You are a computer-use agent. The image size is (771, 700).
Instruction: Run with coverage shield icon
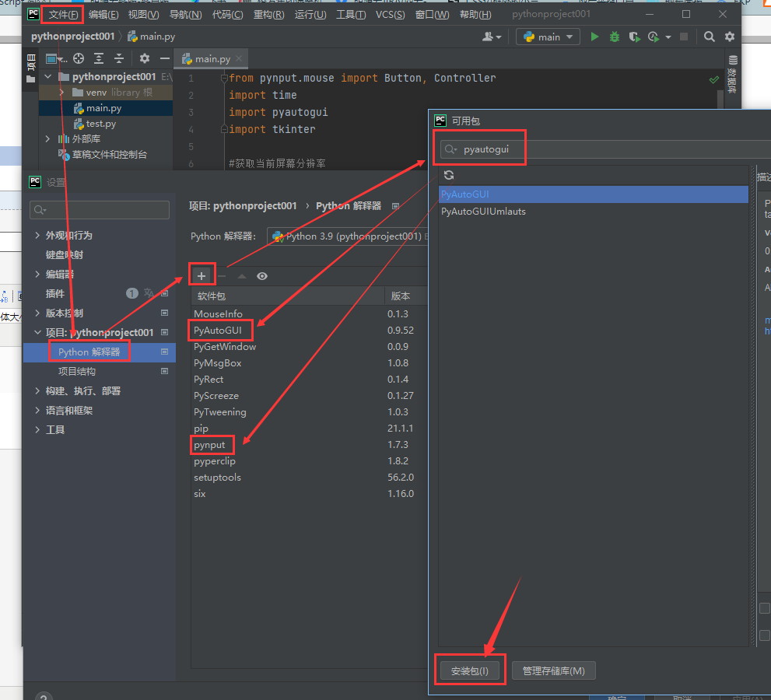[634, 37]
